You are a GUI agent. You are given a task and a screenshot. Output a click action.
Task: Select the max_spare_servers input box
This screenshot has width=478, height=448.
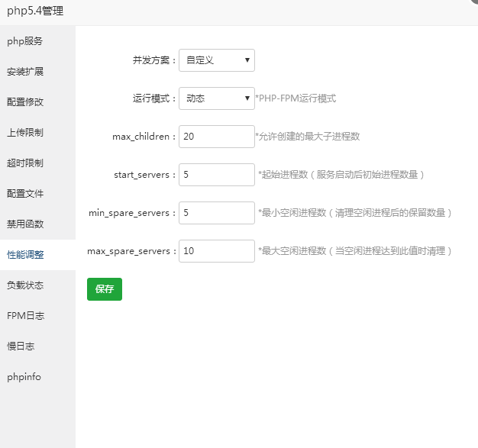point(217,251)
